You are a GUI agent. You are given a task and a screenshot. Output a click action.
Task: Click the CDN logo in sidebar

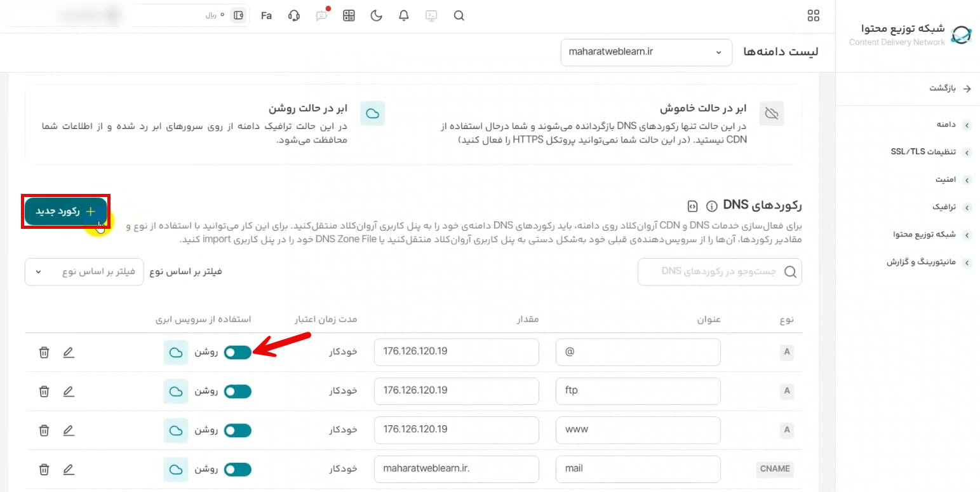click(962, 35)
